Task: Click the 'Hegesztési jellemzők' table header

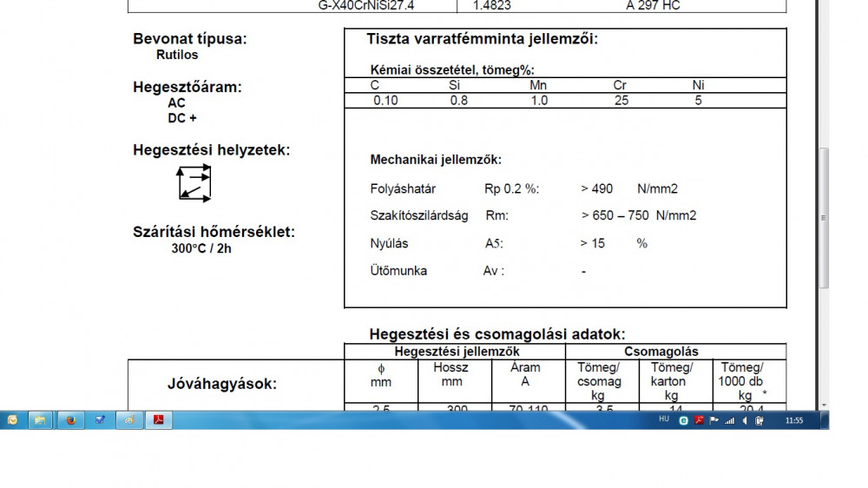Action: coord(457,352)
